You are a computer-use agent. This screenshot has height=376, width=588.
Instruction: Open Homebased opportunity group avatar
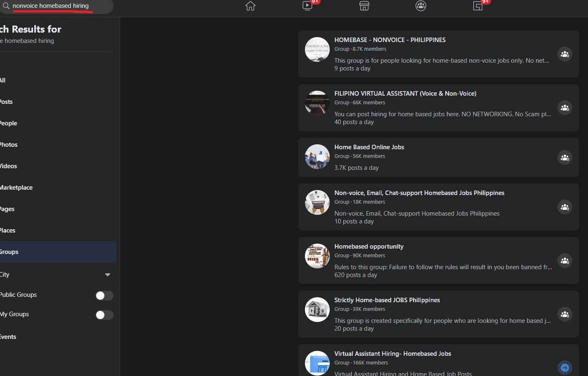click(x=317, y=256)
